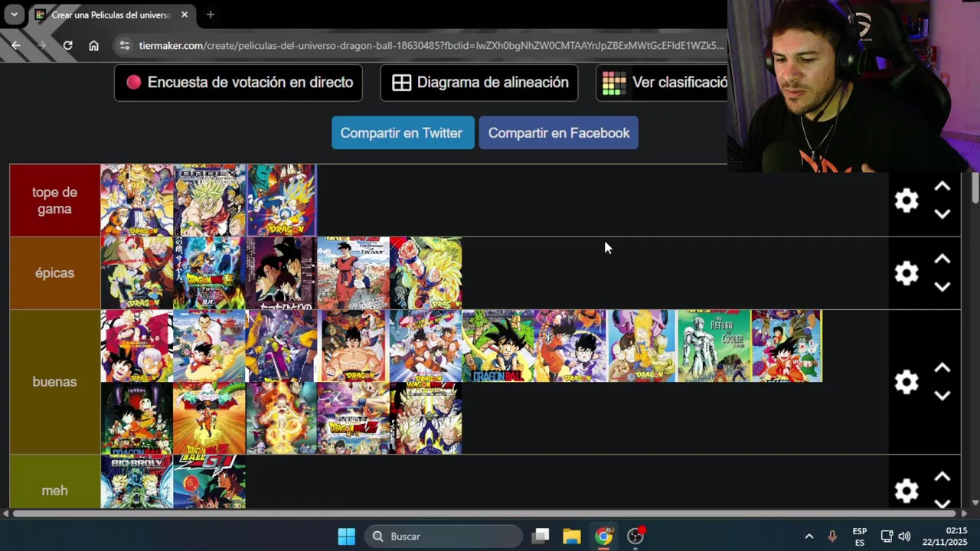The height and width of the screenshot is (551, 980).
Task: Select Dragonball logo poster in buenas row
Action: (x=498, y=346)
